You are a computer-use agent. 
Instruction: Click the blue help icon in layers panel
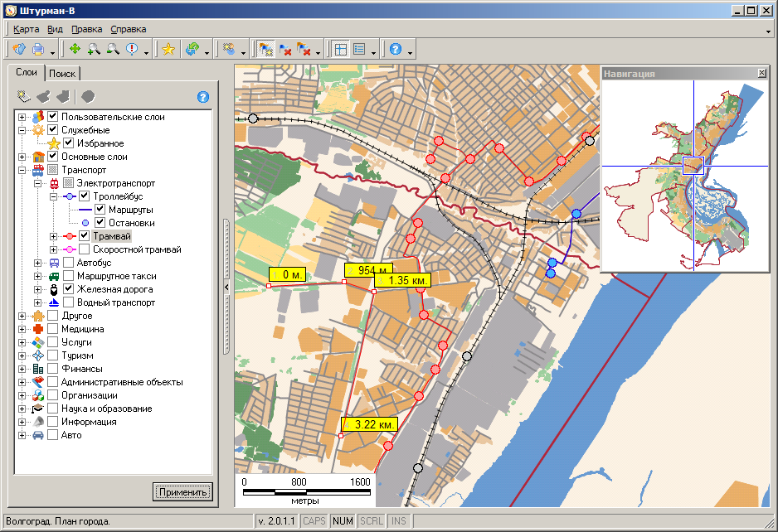203,97
